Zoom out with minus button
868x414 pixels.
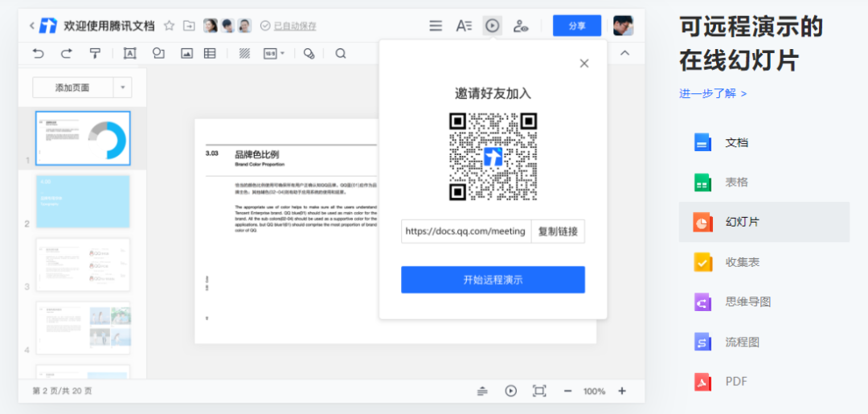pos(567,391)
